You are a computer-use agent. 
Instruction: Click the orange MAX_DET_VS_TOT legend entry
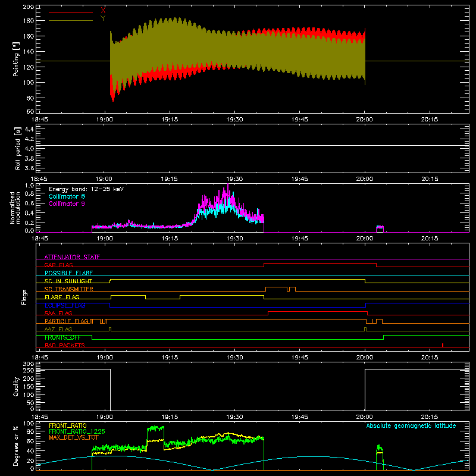point(73,437)
